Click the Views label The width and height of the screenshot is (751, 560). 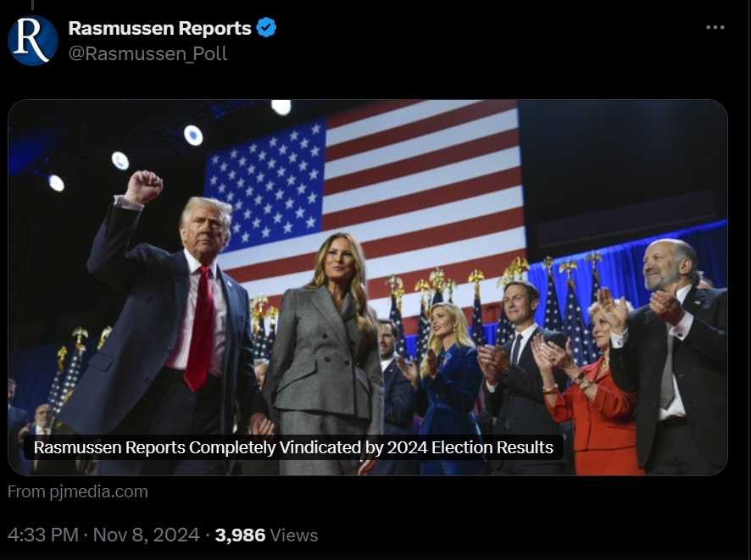[x=294, y=535]
